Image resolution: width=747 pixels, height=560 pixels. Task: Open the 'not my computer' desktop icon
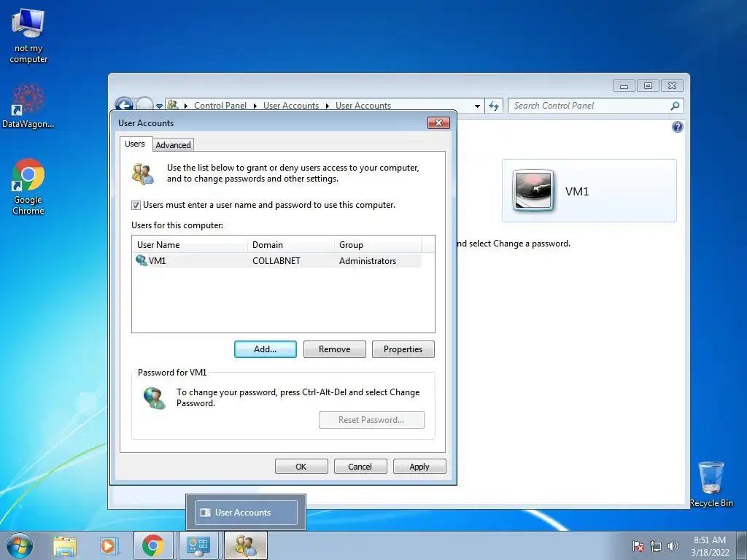[28, 36]
